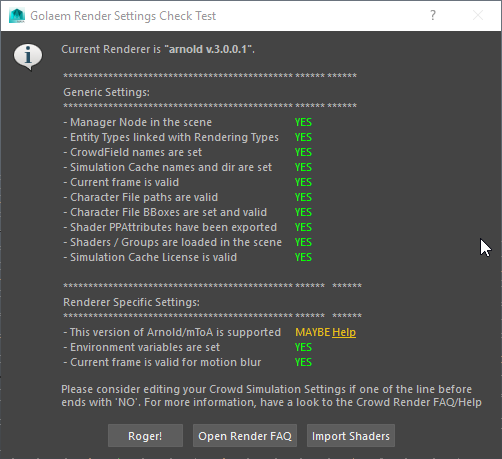Click the dialog title text in the title bar
The height and width of the screenshot is (459, 502).
(123, 16)
